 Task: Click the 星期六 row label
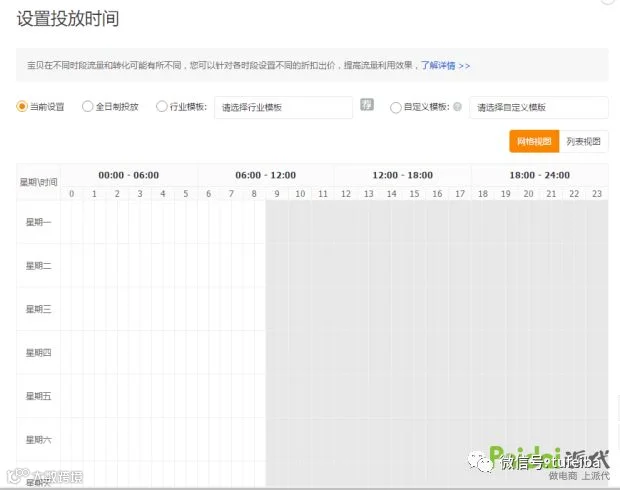point(38,439)
